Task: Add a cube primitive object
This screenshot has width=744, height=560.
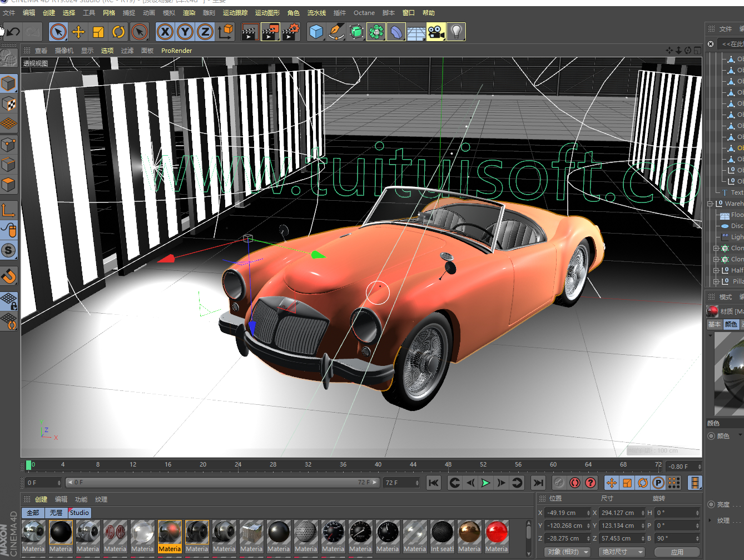Action: 316,32
